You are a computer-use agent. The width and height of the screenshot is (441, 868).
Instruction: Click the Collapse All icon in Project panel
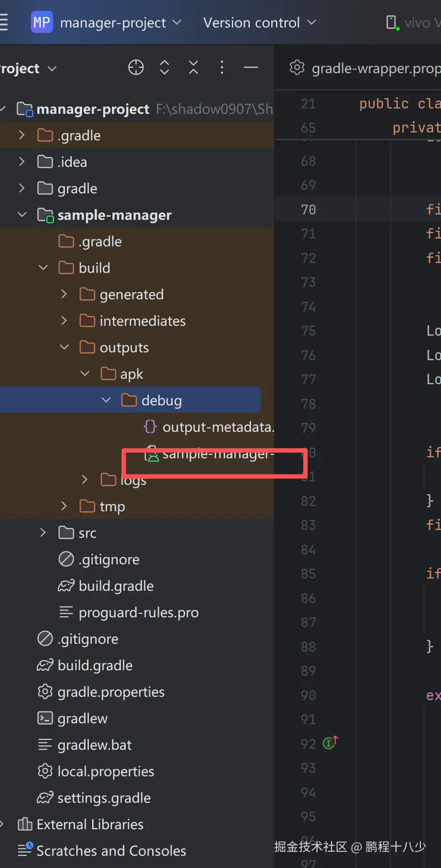(193, 67)
